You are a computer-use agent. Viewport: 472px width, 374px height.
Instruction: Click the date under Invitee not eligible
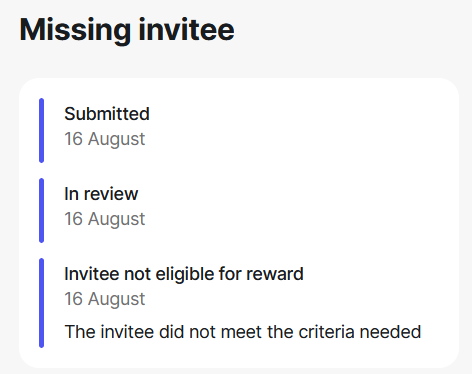tap(105, 299)
